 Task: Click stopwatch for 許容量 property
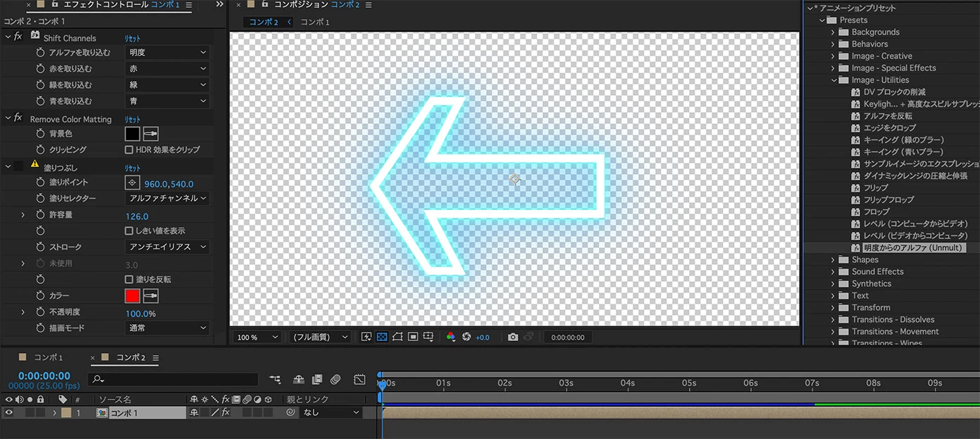[x=40, y=214]
